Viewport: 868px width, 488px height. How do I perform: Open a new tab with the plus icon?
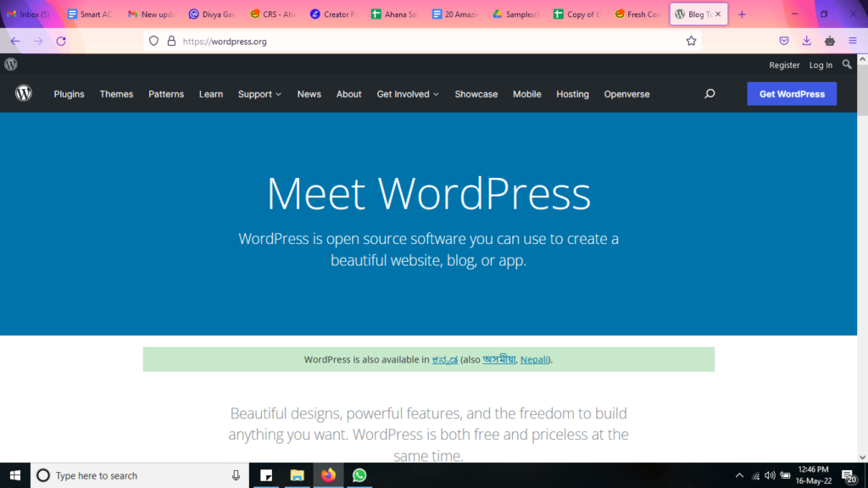(742, 14)
